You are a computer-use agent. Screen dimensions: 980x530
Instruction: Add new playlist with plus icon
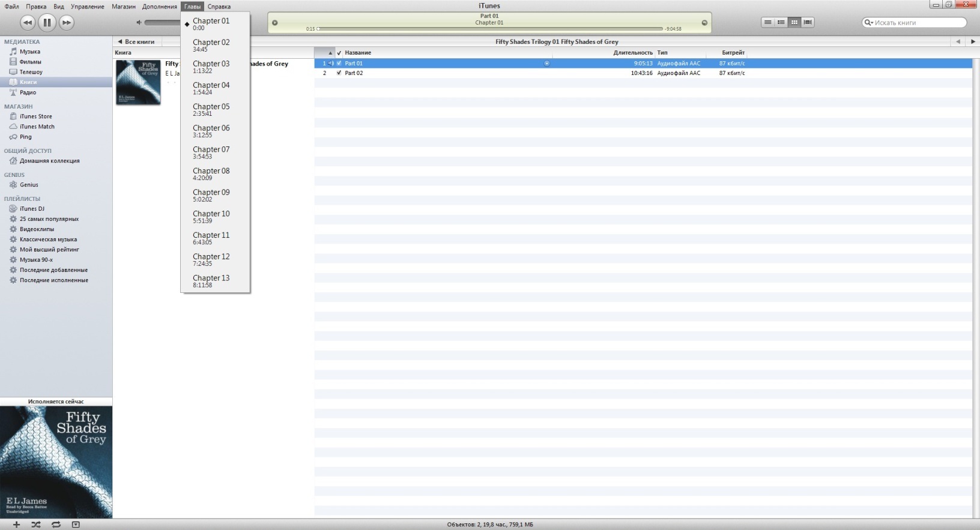pos(16,525)
